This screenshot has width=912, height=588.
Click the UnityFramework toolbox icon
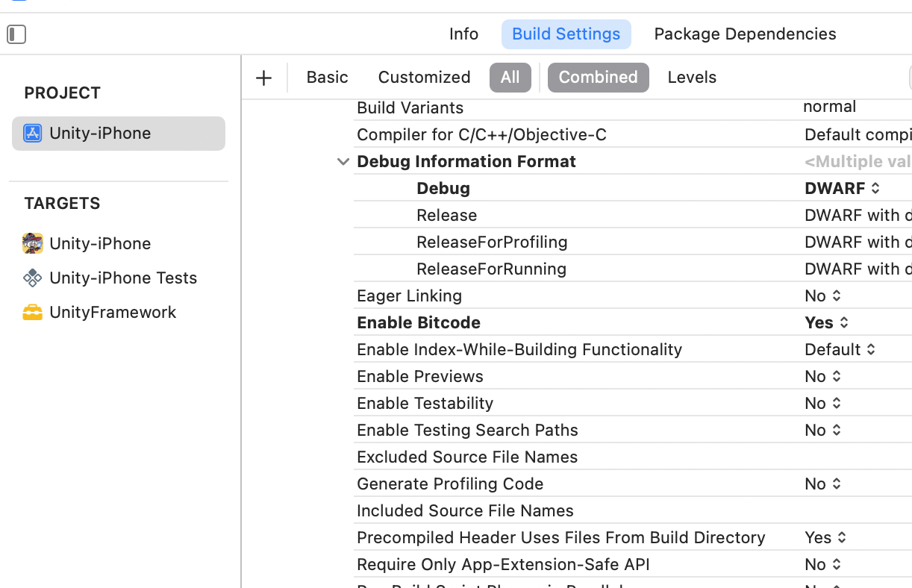point(32,312)
